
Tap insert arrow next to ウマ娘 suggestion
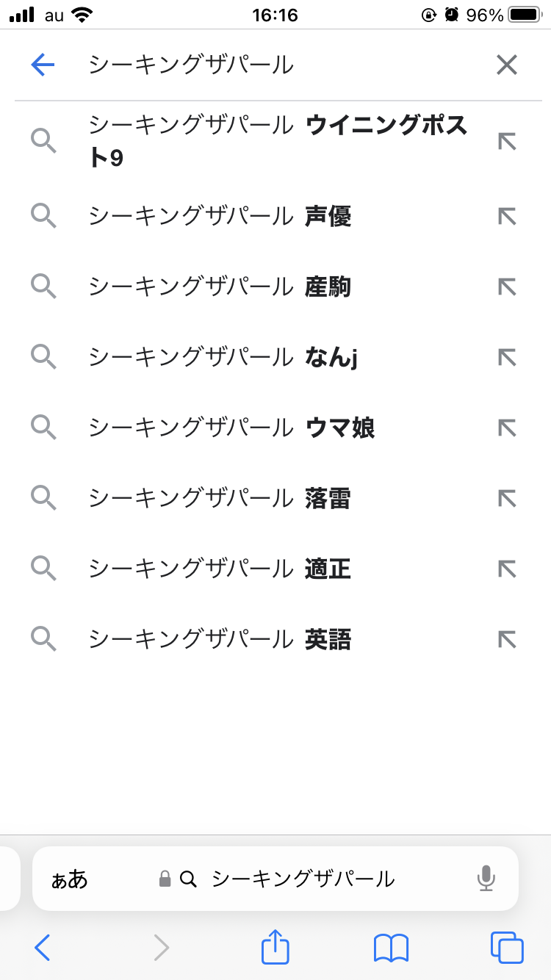[x=507, y=428]
